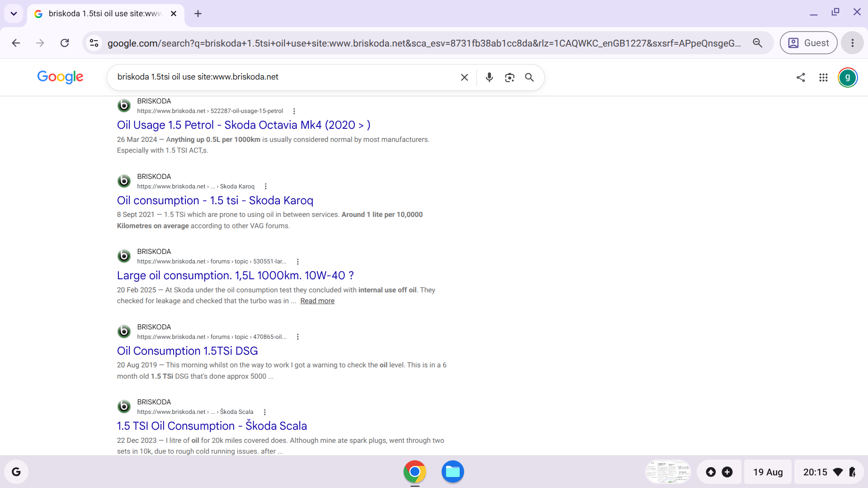Go forward to the next page
Screen dimensions: 868x488
pyautogui.click(x=40, y=43)
